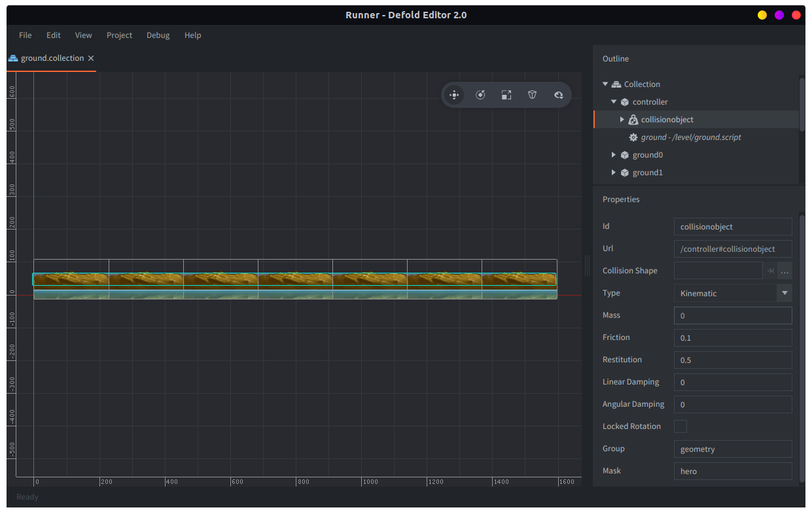Collapse the controller node in Outline
The height and width of the screenshot is (514, 812).
point(614,102)
